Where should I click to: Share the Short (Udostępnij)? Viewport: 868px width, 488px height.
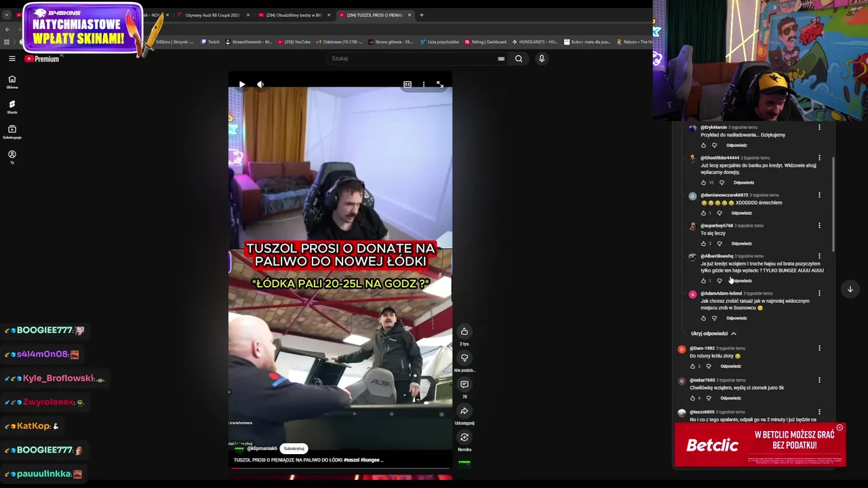coord(465,411)
